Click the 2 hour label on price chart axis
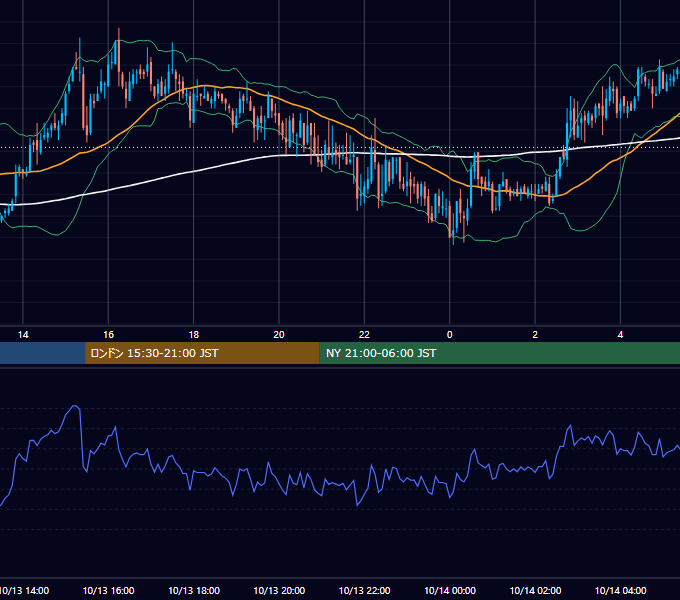This screenshot has width=680, height=600. 535,335
